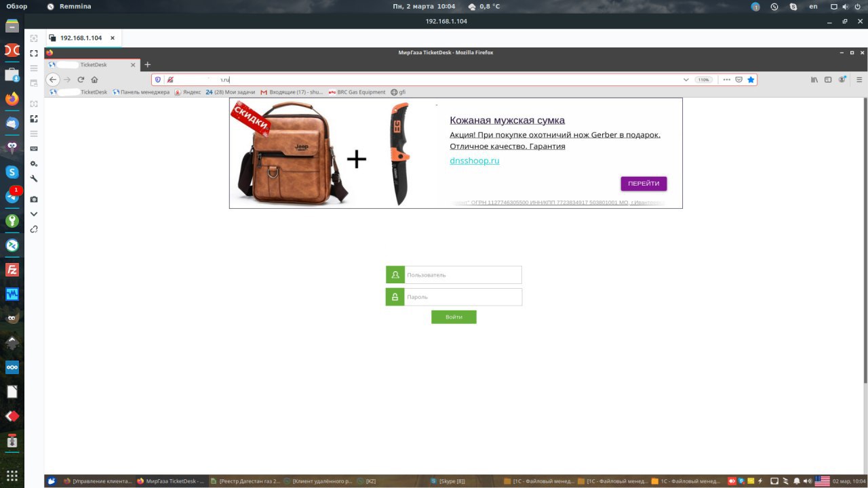Switch to МирГаза TicketDesk taskbar window
The height and width of the screenshot is (488, 868).
170,481
